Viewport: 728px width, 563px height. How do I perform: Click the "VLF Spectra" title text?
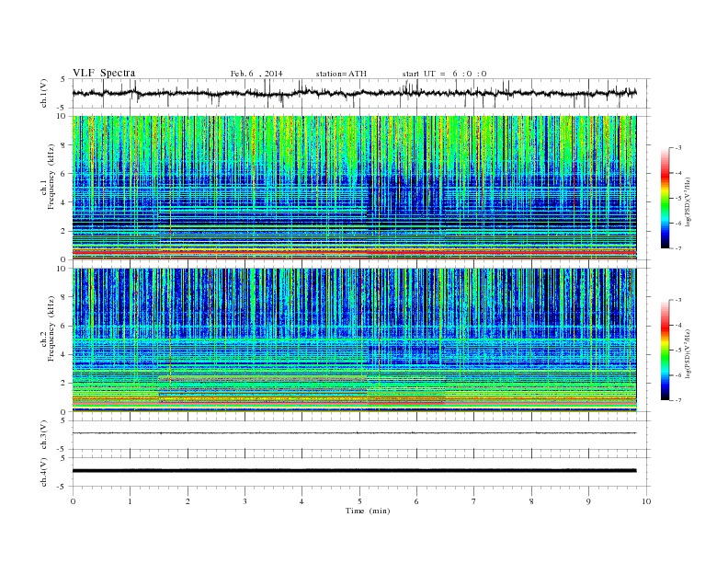(104, 73)
